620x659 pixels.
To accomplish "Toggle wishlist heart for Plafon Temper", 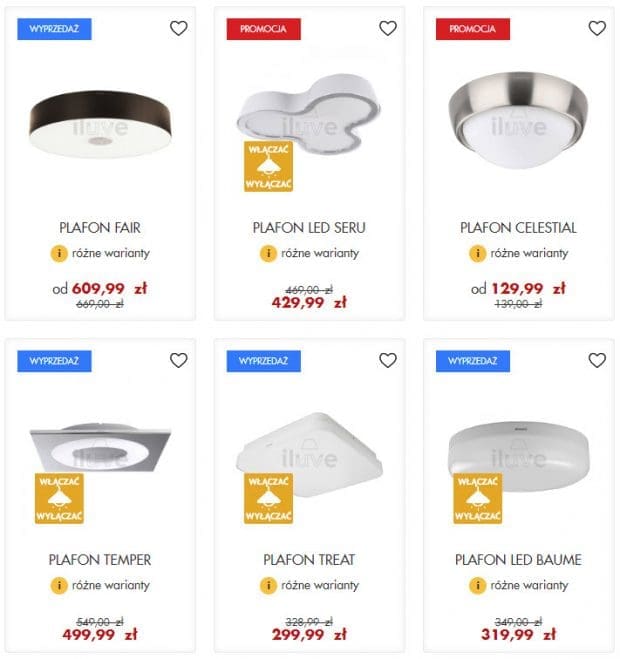I will tap(178, 360).
